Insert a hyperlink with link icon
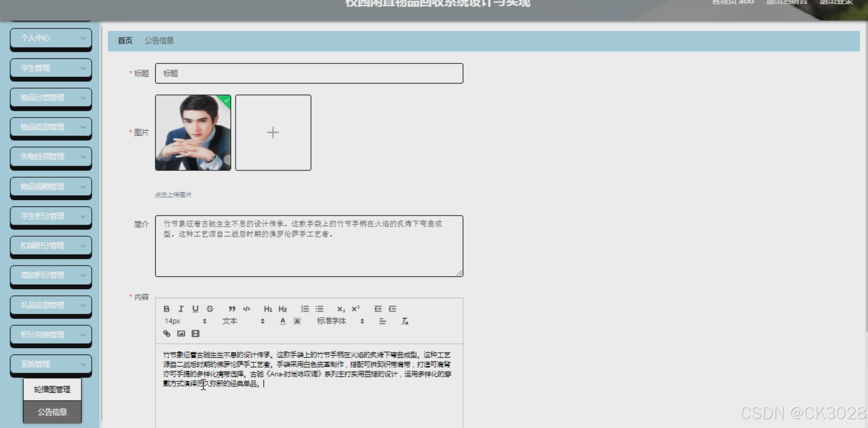 [167, 333]
